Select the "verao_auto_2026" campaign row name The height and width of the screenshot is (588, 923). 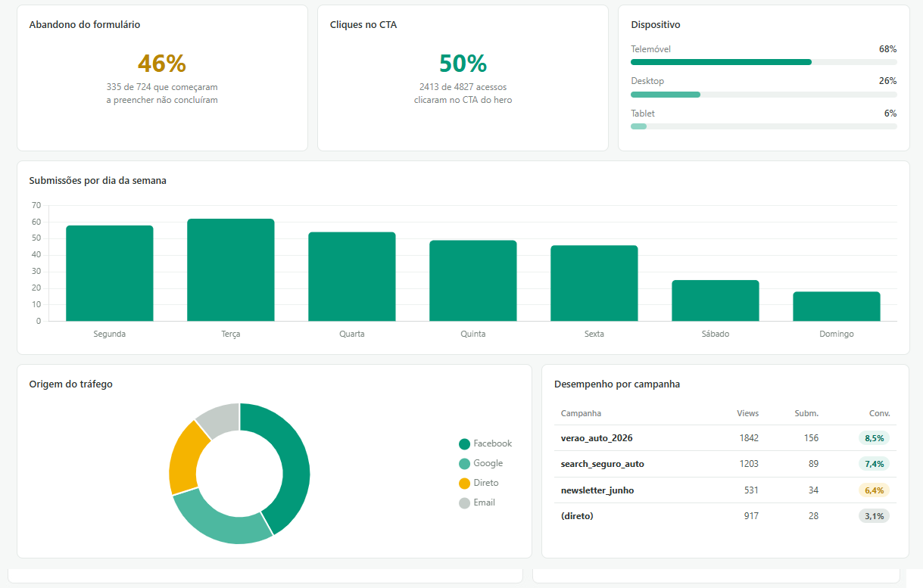597,438
